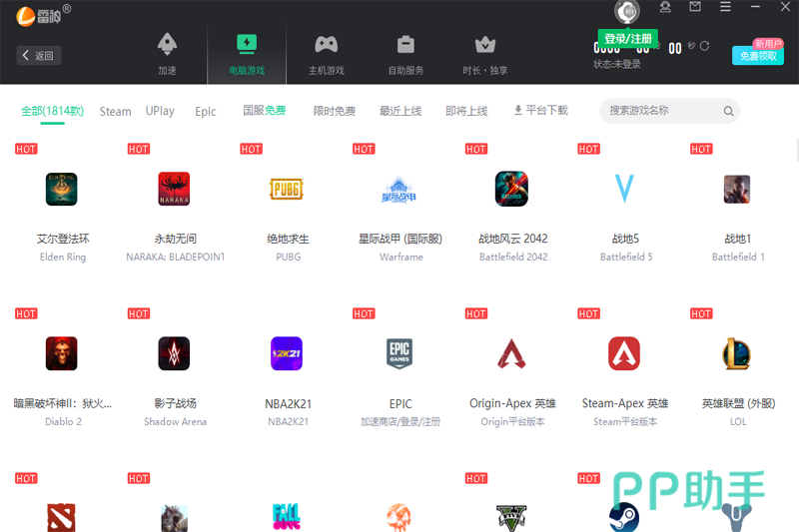Show the 国服免费 category
799x532 pixels.
tap(264, 111)
